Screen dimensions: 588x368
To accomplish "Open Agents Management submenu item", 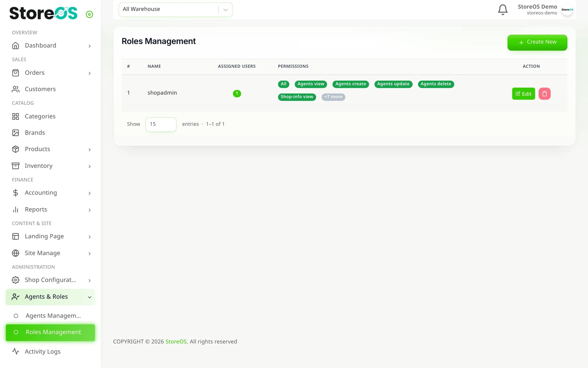I will click(x=50, y=316).
